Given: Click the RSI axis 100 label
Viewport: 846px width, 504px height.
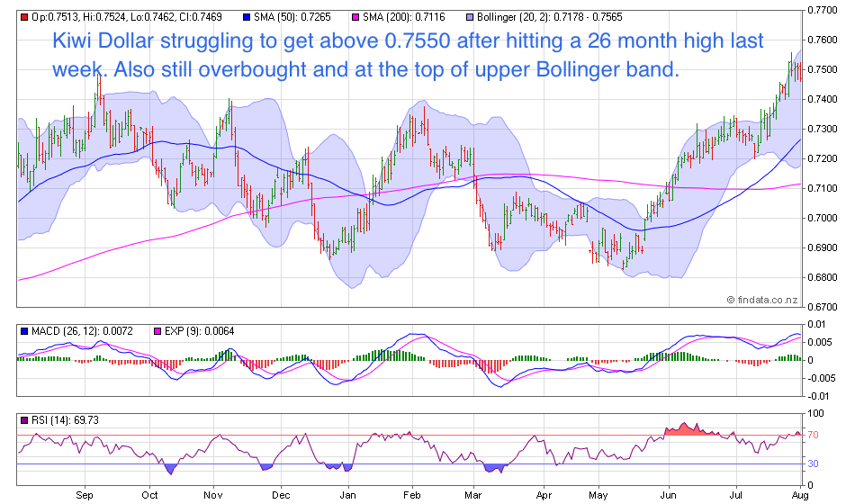Looking at the screenshot, I should [815, 413].
